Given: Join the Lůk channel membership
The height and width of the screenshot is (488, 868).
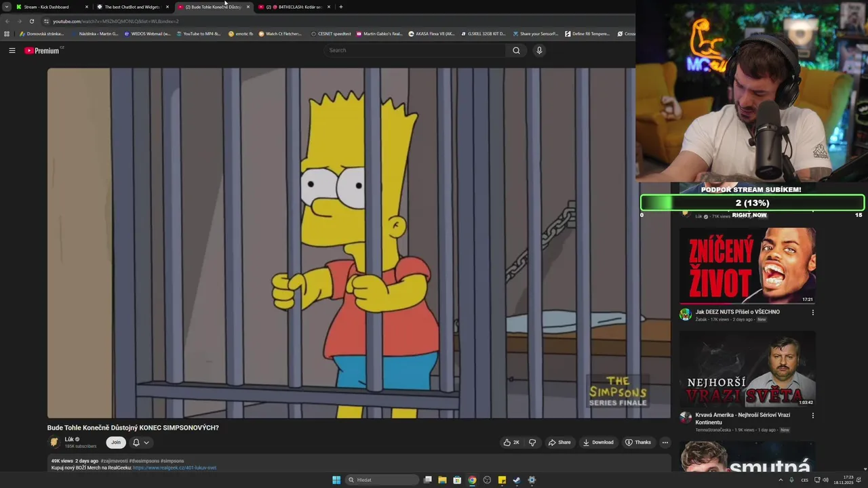Looking at the screenshot, I should [x=116, y=443].
